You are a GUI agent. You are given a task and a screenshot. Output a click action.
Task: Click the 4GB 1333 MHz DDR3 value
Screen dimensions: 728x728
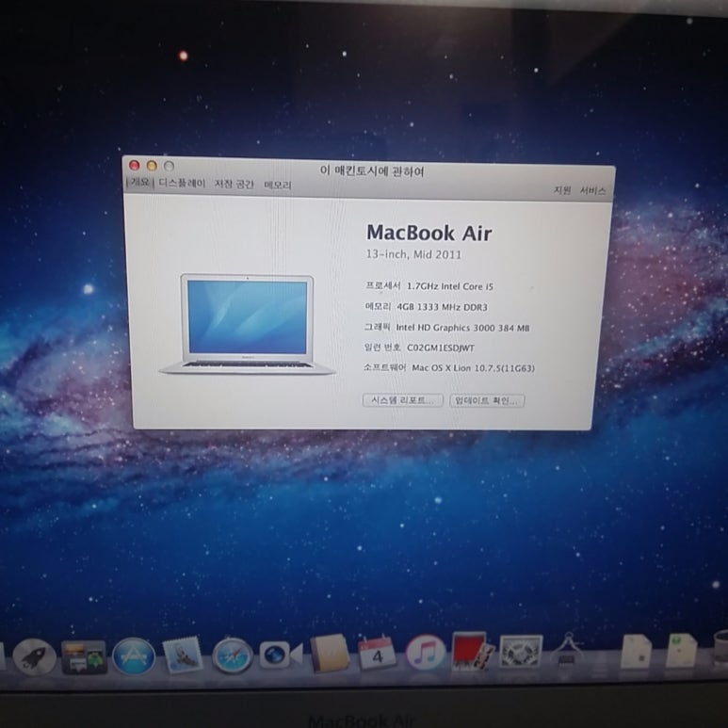pyautogui.click(x=442, y=307)
